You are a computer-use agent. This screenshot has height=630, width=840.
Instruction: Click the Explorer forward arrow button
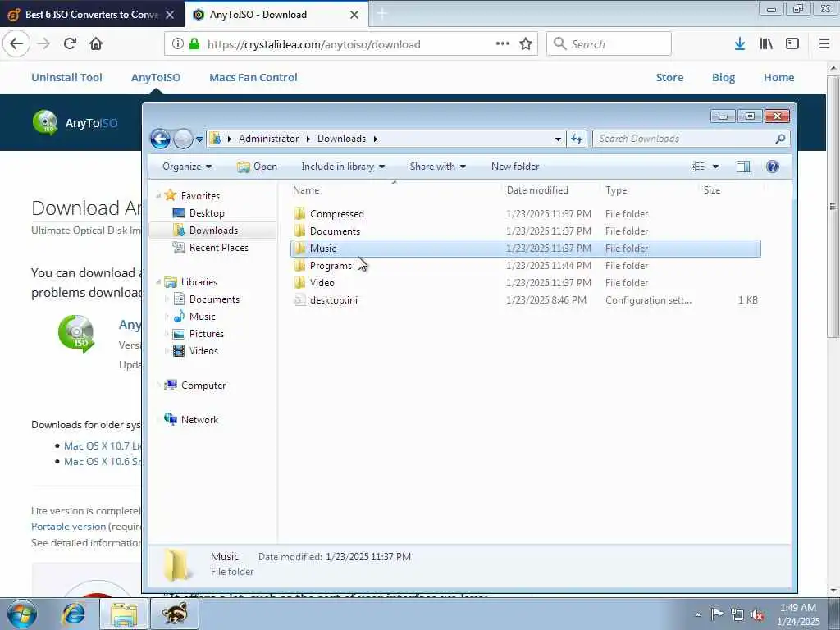click(x=183, y=139)
